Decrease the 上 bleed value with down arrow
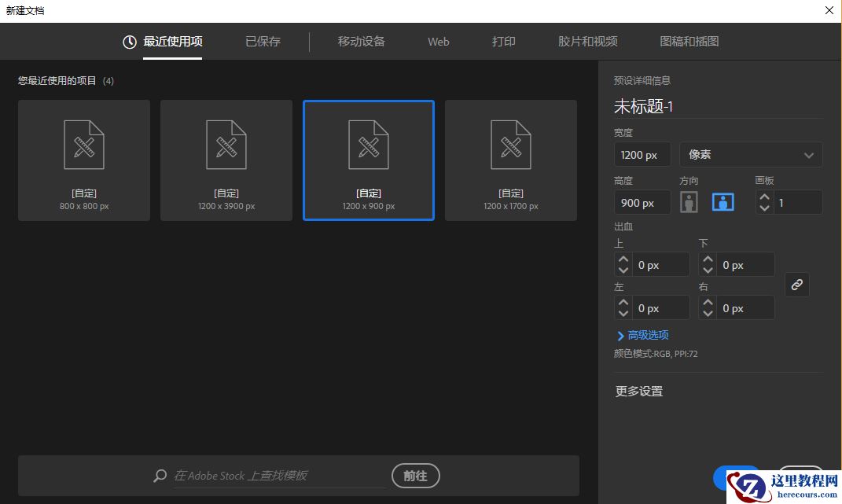This screenshot has height=504, width=842. coord(623,269)
